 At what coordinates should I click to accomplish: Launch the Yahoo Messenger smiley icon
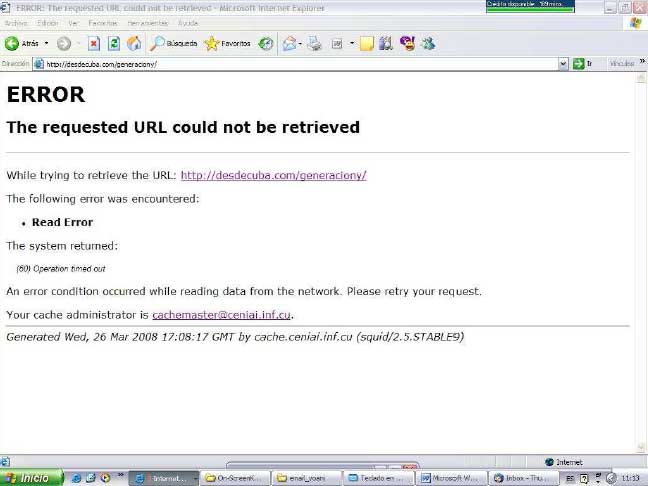(407, 43)
